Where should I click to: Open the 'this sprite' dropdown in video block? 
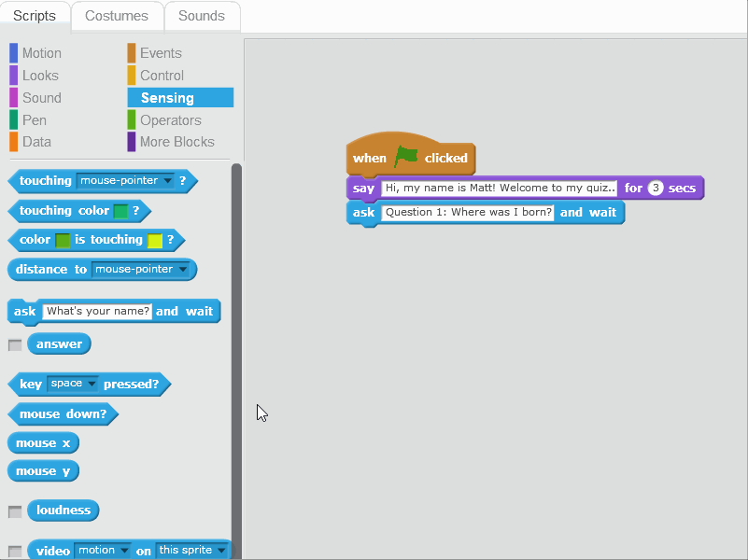pos(191,551)
